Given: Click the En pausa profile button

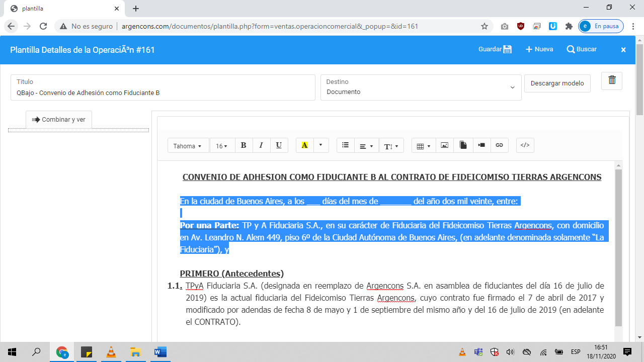Looking at the screenshot, I should coord(601,26).
